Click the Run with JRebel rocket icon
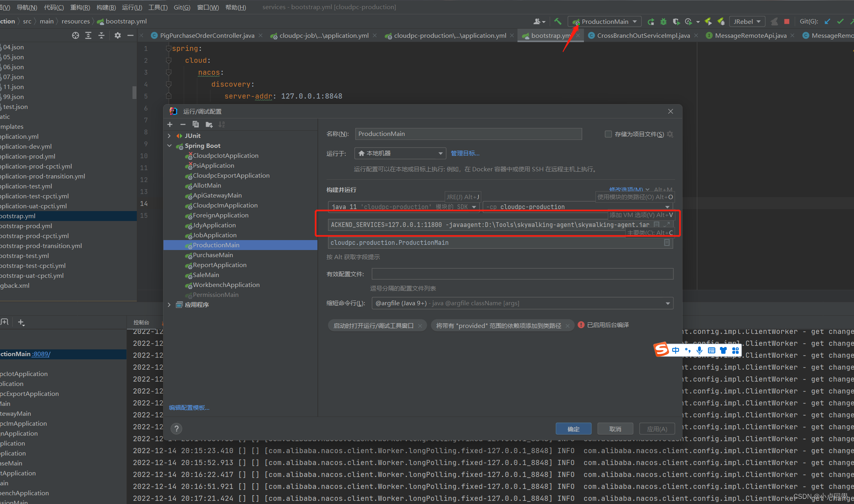 [708, 21]
